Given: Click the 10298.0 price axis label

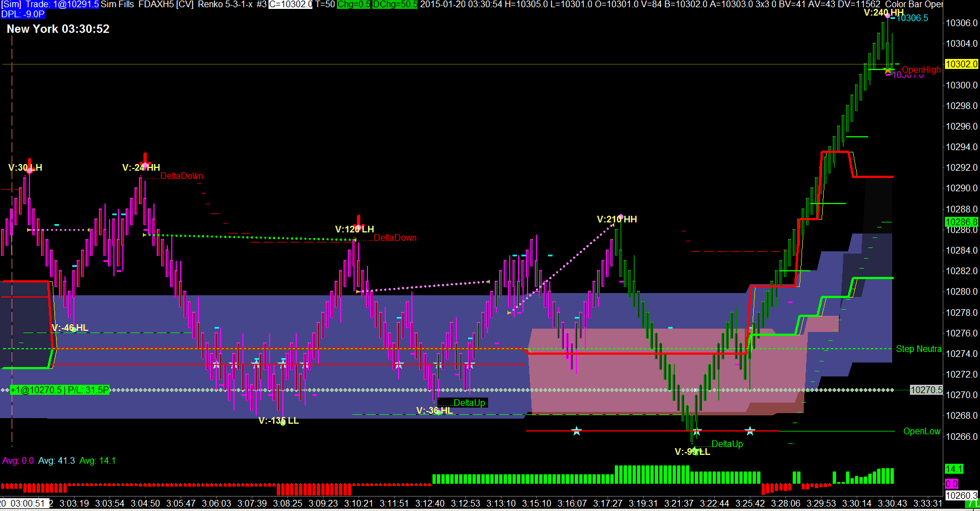Looking at the screenshot, I should tap(962, 106).
